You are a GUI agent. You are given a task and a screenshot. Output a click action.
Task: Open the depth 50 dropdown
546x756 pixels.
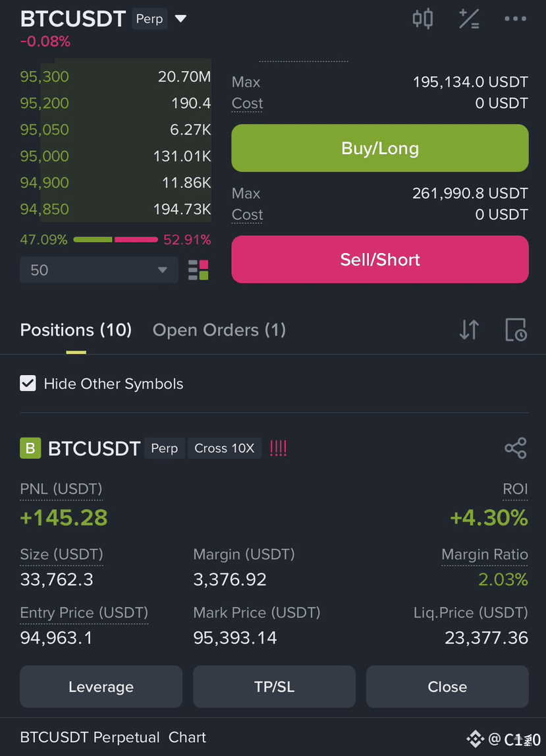click(x=99, y=270)
